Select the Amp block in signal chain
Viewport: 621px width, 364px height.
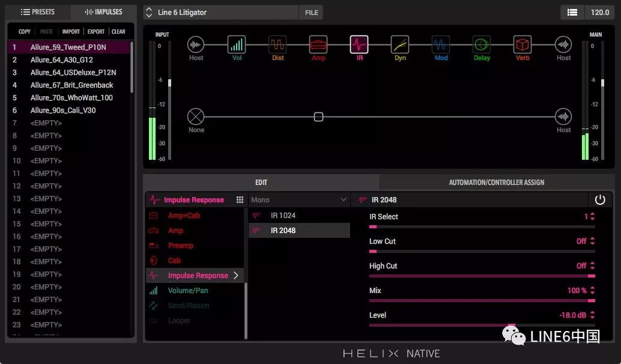tap(318, 45)
